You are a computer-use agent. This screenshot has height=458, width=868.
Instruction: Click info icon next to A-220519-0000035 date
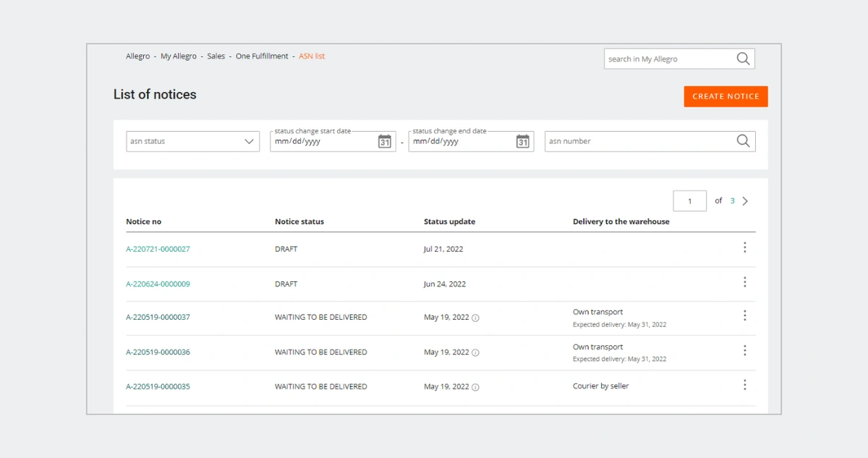[475, 387]
